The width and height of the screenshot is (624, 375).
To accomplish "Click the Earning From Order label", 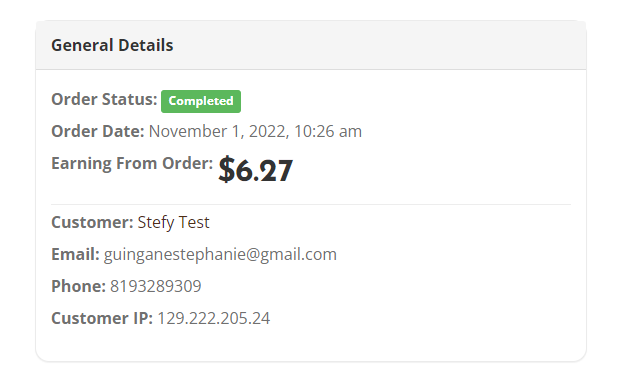I will coord(132,164).
